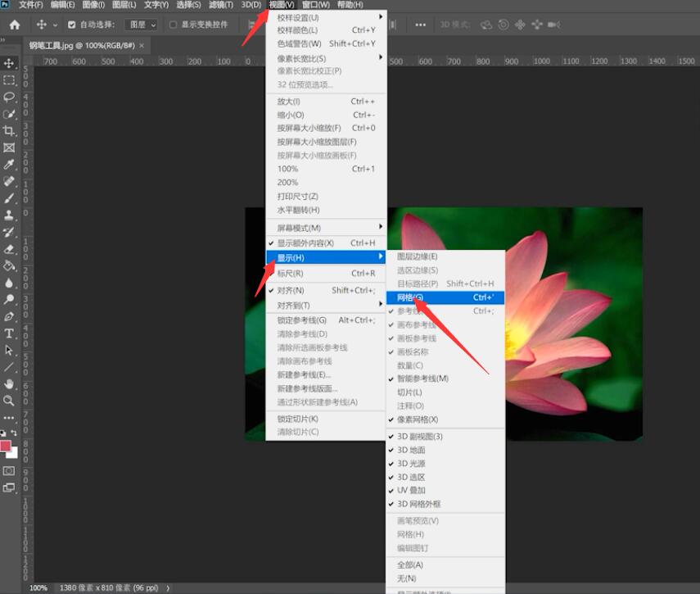Choose 标尺(R) rulers entry

(x=326, y=274)
